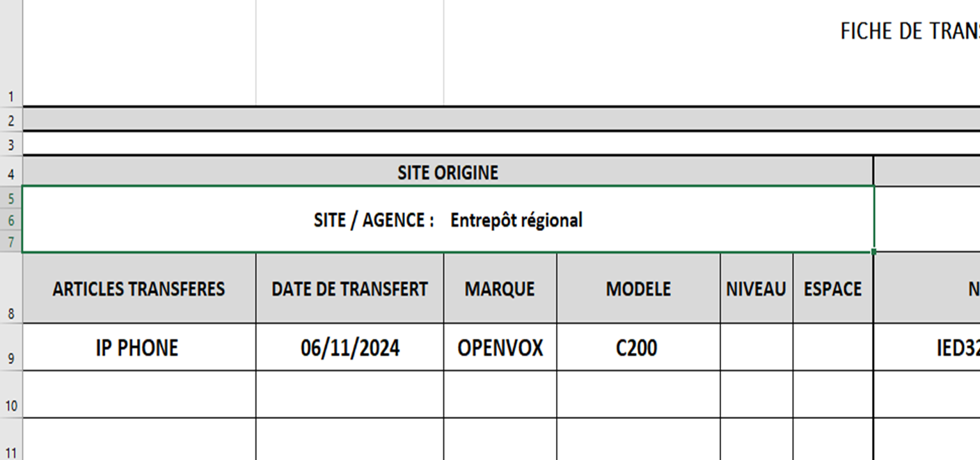Image resolution: width=980 pixels, height=460 pixels.
Task: Select the IP PHONE cell
Action: click(x=137, y=347)
